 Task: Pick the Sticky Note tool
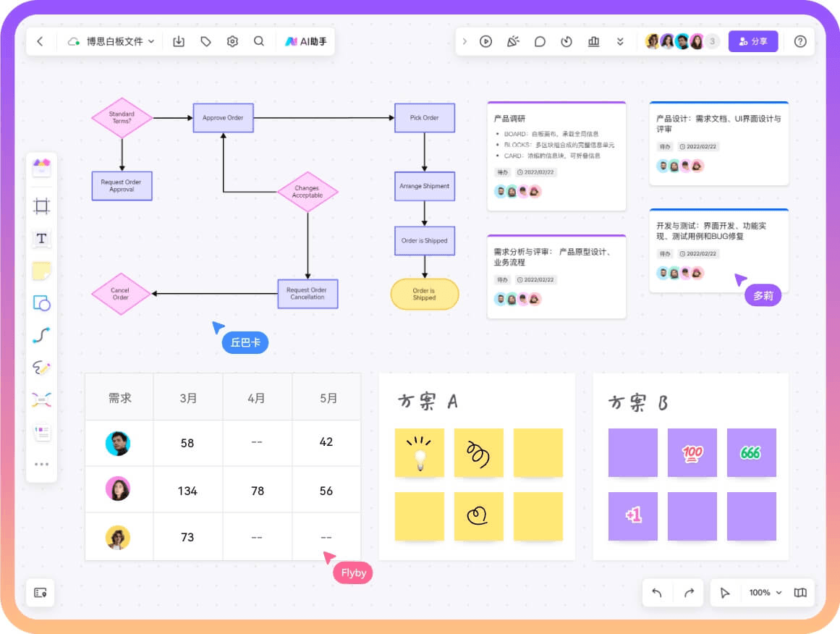point(41,271)
